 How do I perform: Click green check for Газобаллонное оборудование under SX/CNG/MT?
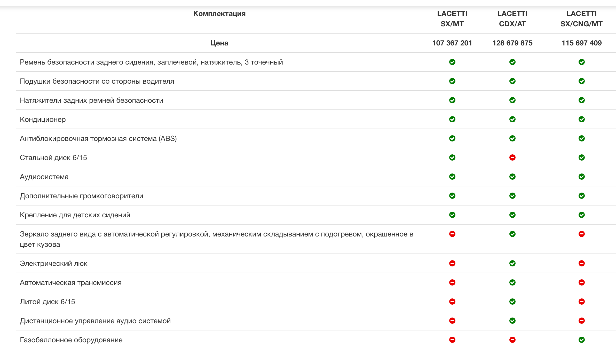click(x=581, y=340)
